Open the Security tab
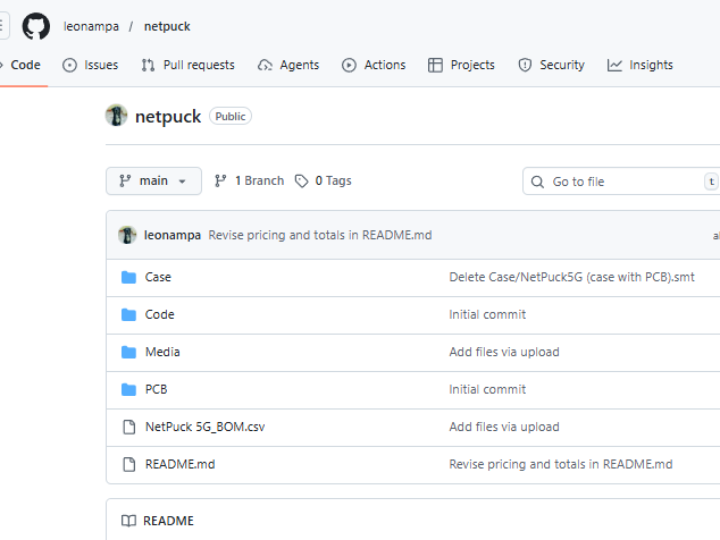The height and width of the screenshot is (540, 720). (x=551, y=65)
